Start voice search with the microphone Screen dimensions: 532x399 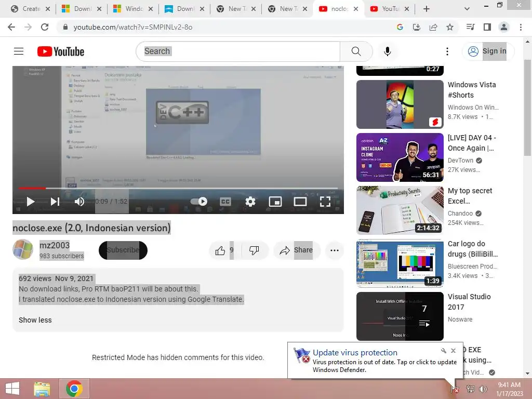pos(387,51)
